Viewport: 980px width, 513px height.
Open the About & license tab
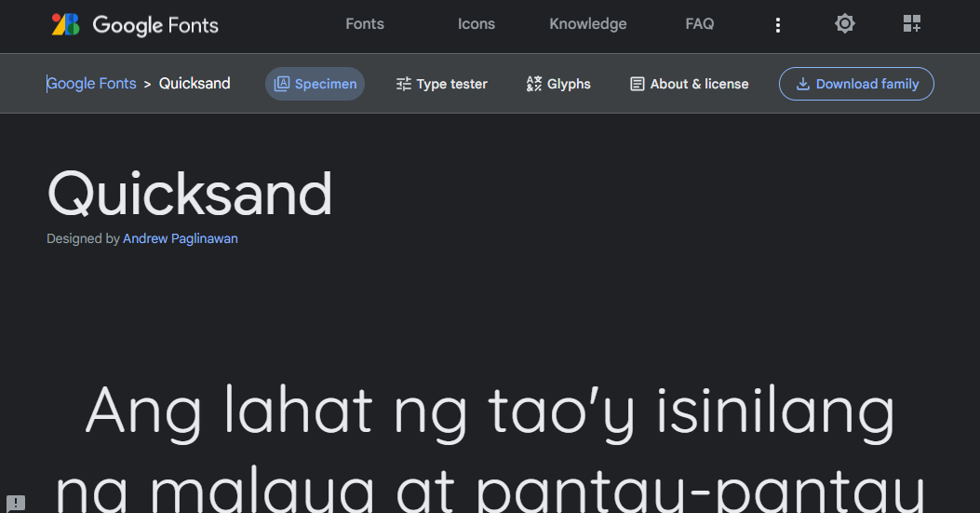click(x=689, y=84)
